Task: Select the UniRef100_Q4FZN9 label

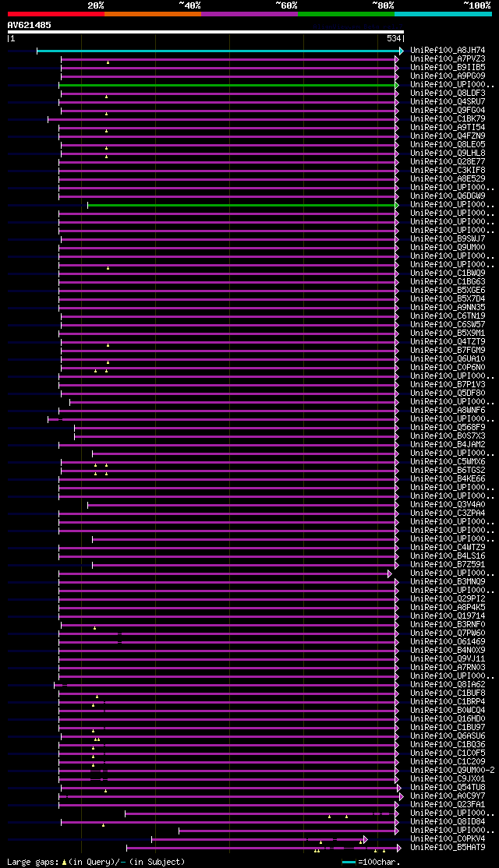Action: coord(448,136)
